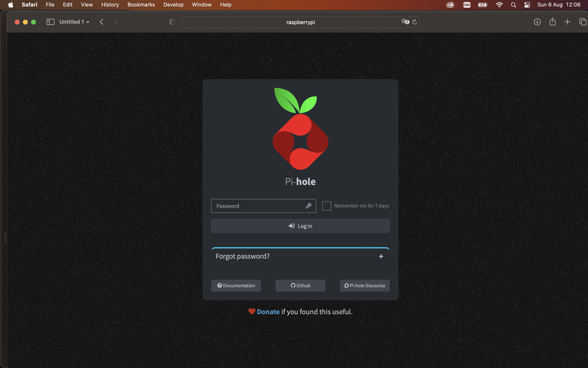Click the red heart icon beside Donate
This screenshot has height=368, width=588.
tap(252, 311)
